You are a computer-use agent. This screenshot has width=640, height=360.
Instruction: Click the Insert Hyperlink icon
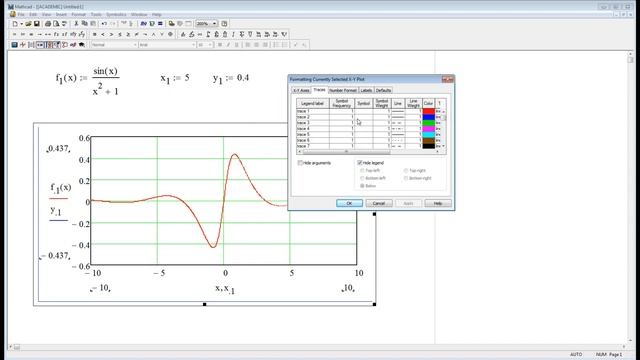pyautogui.click(x=171, y=24)
